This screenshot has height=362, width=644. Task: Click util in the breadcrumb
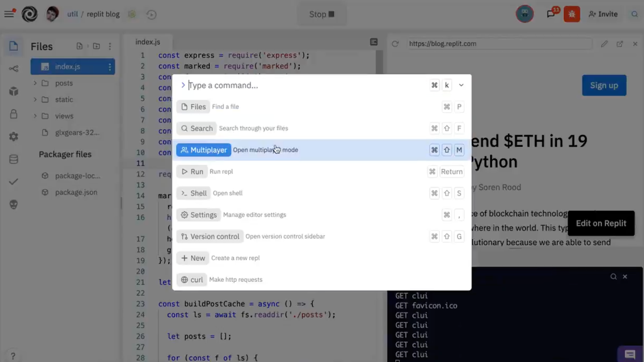tap(72, 14)
